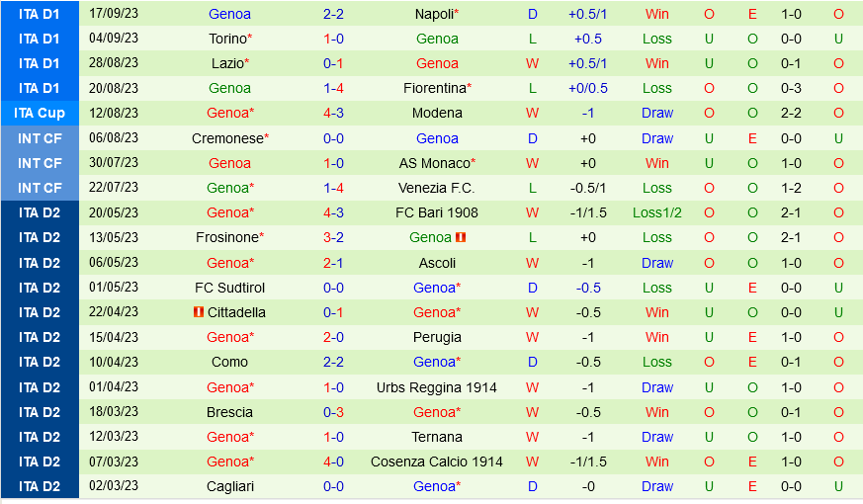Click the FC Sudtirol team name
The height and width of the screenshot is (504, 863).
tap(230, 288)
